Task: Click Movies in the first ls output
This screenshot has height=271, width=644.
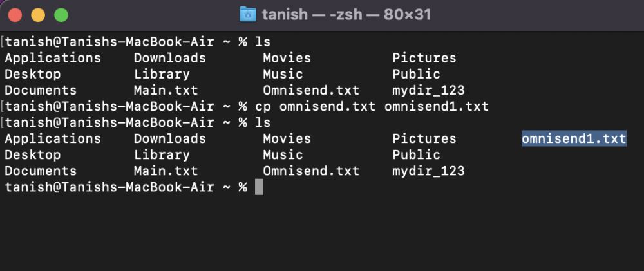Action: point(287,58)
